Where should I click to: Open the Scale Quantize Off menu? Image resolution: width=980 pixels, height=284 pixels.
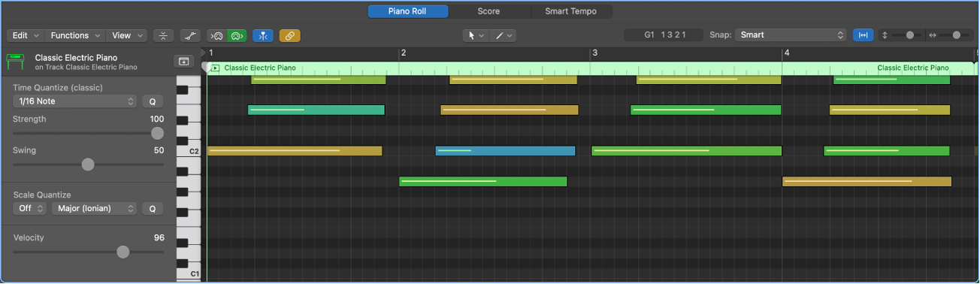click(x=30, y=208)
